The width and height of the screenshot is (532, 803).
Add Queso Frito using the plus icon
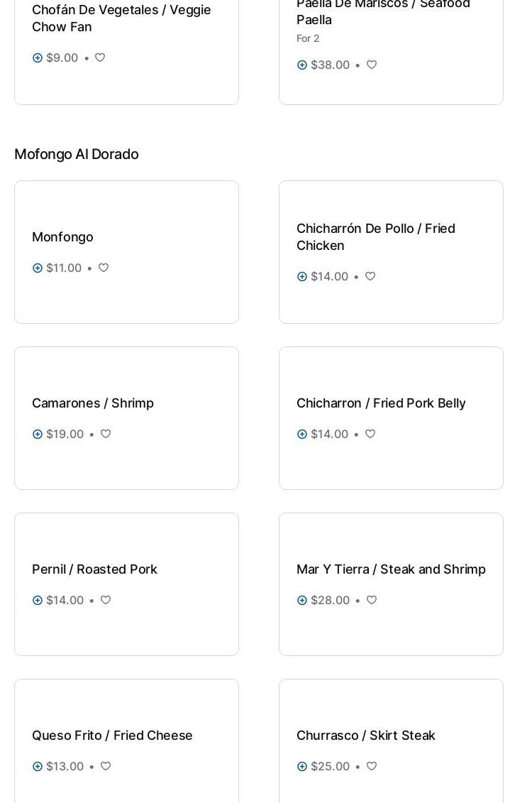click(x=38, y=766)
